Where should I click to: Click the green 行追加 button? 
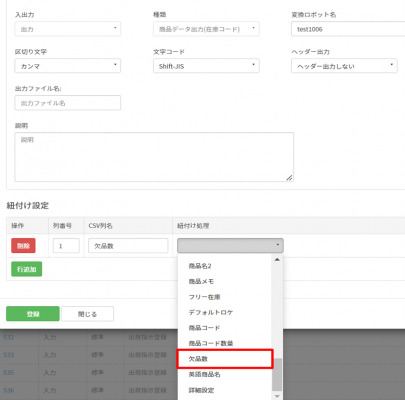click(27, 269)
